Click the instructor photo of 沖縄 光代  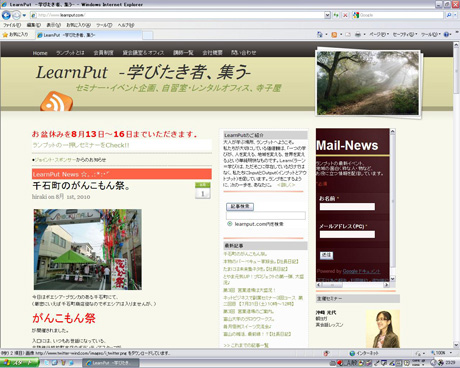coord(383,329)
